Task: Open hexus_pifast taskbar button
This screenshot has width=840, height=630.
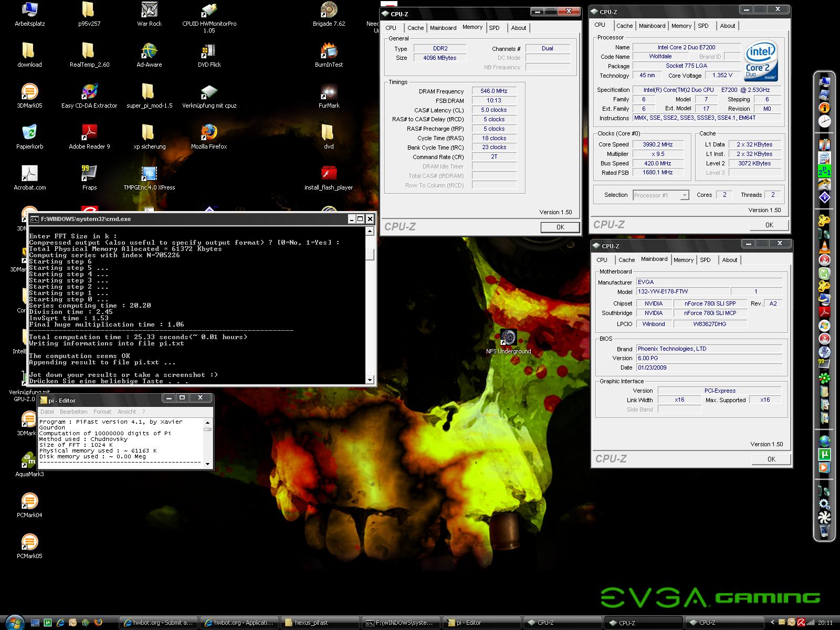Action: 320,623
